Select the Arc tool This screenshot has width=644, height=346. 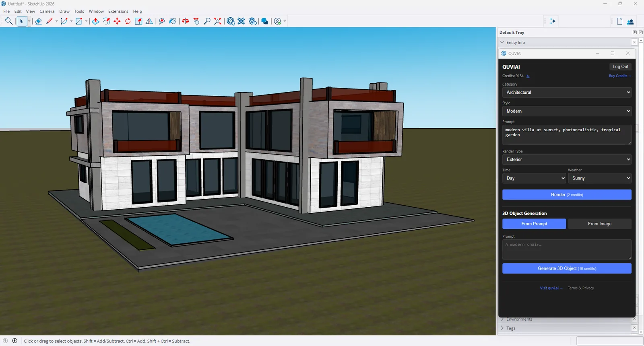(x=64, y=21)
